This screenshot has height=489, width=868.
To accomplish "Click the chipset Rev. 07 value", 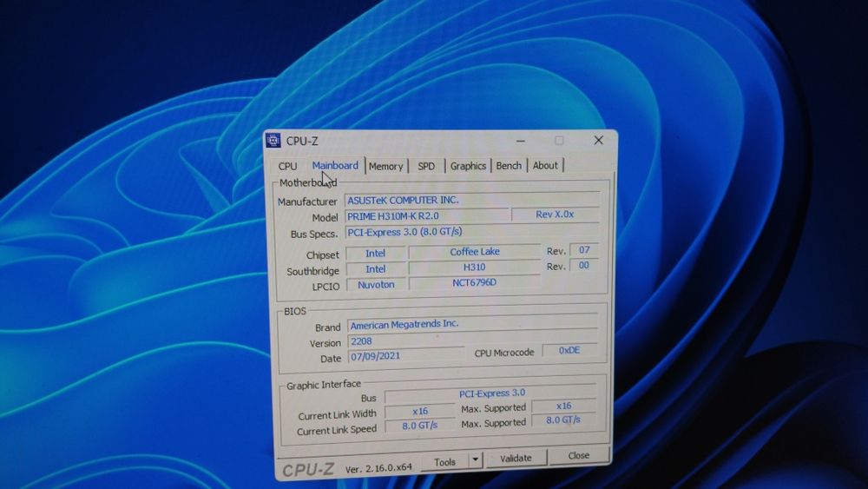I will tap(584, 250).
